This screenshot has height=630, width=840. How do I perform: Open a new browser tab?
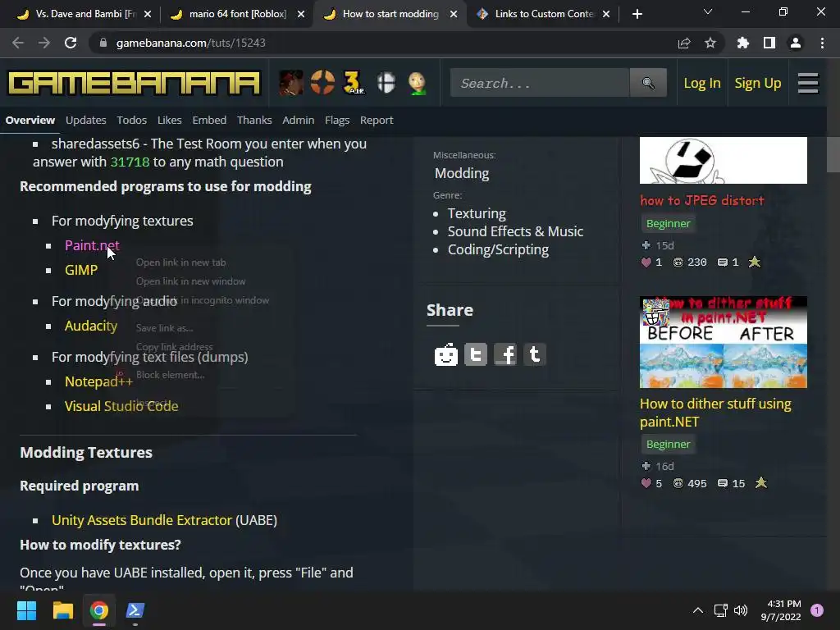637,14
